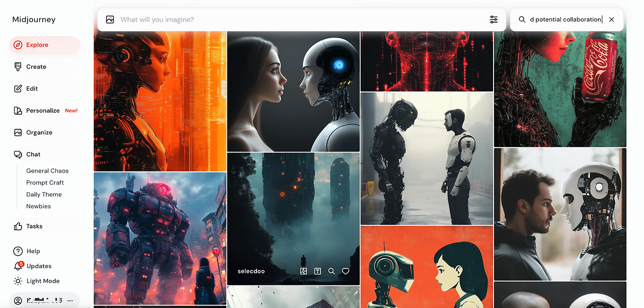Click the Edit pencil icon
The height and width of the screenshot is (308, 644).
[x=18, y=89]
